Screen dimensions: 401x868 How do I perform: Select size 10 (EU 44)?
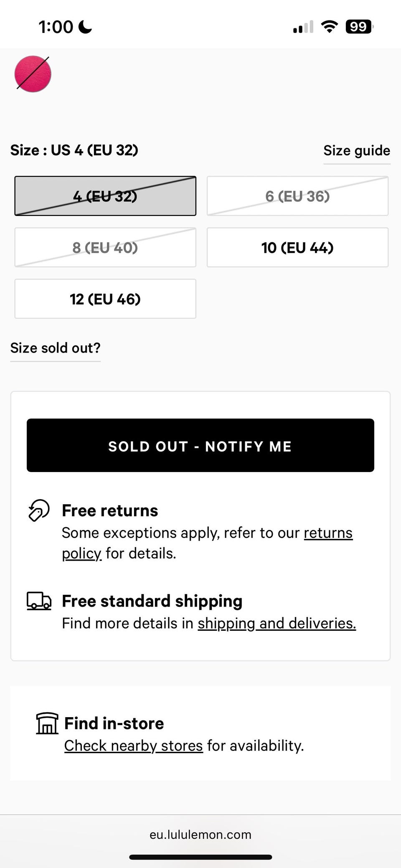[297, 247]
